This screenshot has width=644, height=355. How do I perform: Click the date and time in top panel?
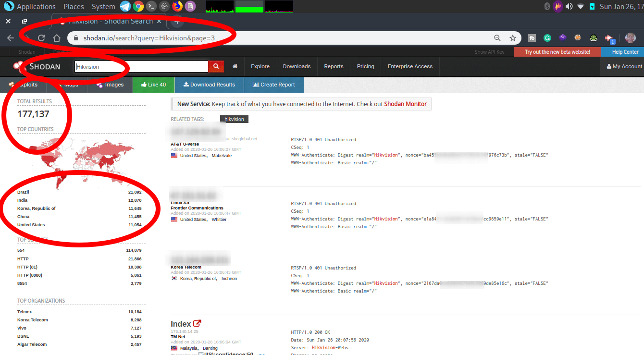[x=622, y=6]
